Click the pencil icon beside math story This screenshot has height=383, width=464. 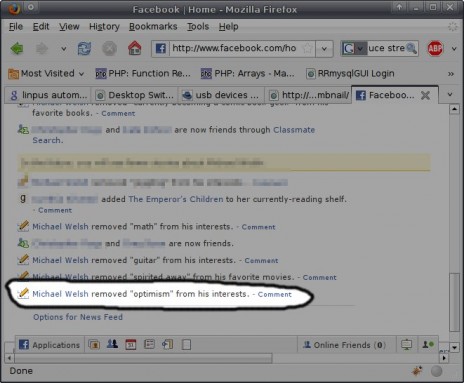pos(23,226)
